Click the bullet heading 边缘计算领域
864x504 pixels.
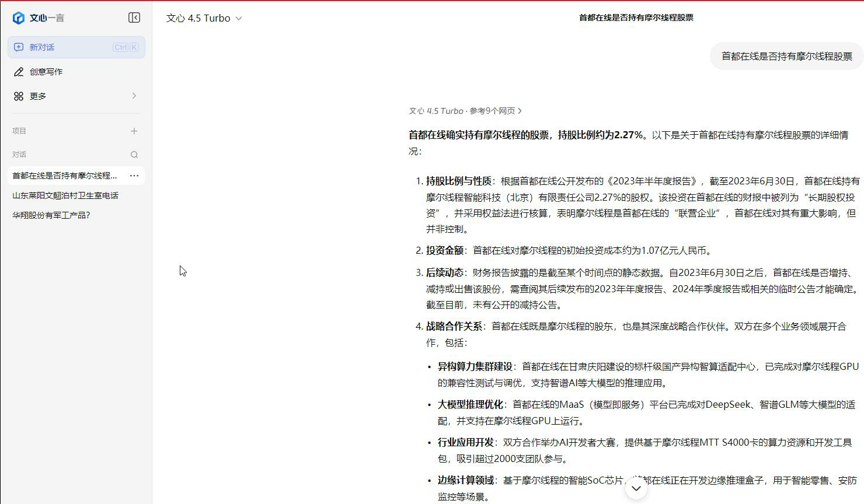point(466,480)
